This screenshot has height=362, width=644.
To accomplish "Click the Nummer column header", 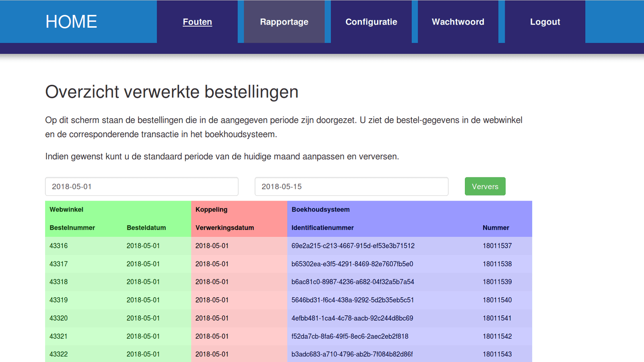I will tap(495, 228).
